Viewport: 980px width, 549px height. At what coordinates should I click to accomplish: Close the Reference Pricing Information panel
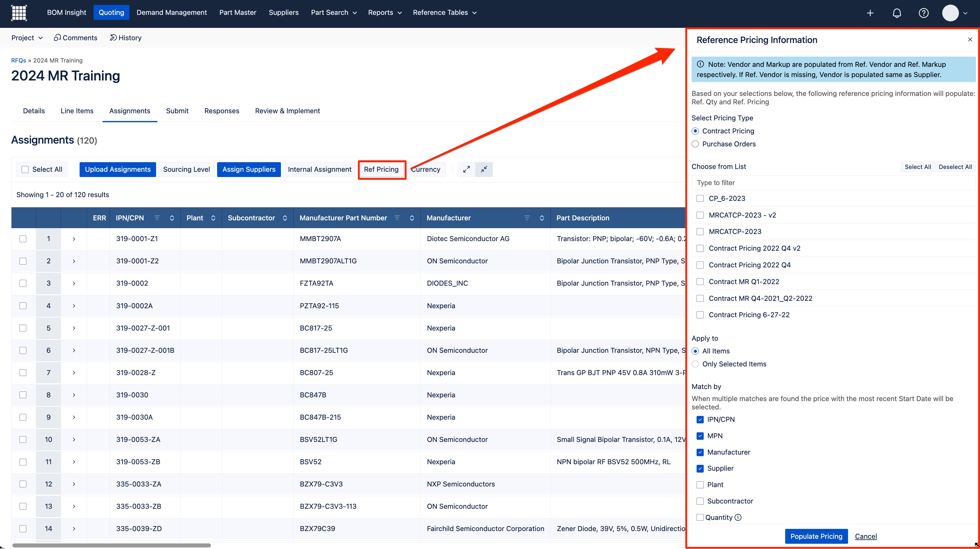coord(970,40)
